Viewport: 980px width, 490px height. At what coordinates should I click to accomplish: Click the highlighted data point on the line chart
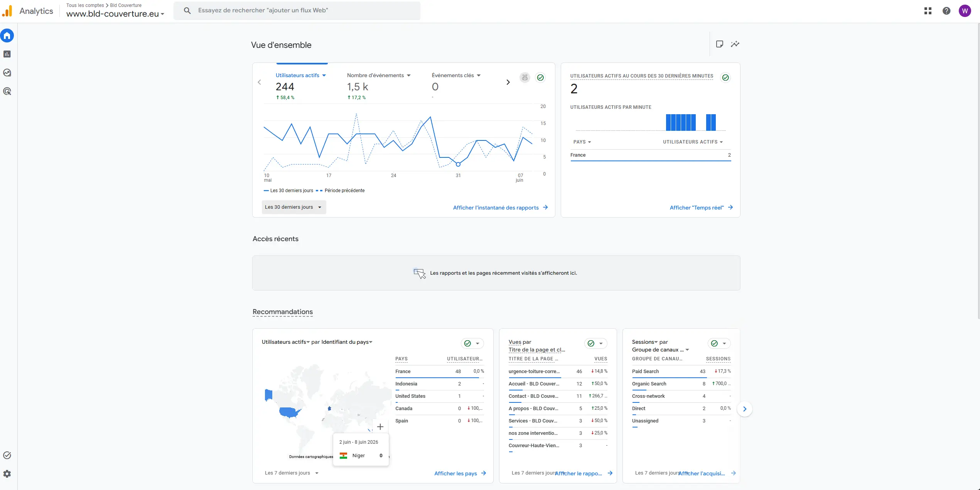(x=458, y=164)
